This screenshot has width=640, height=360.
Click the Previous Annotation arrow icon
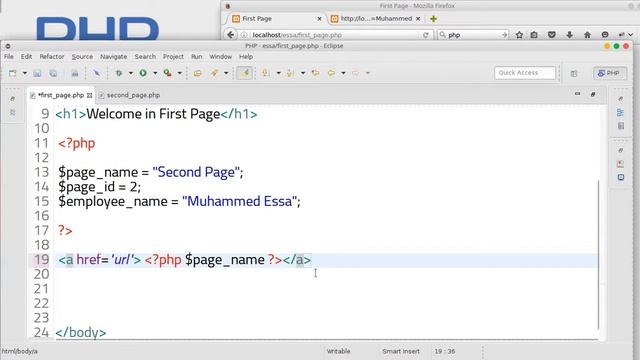pos(290,73)
